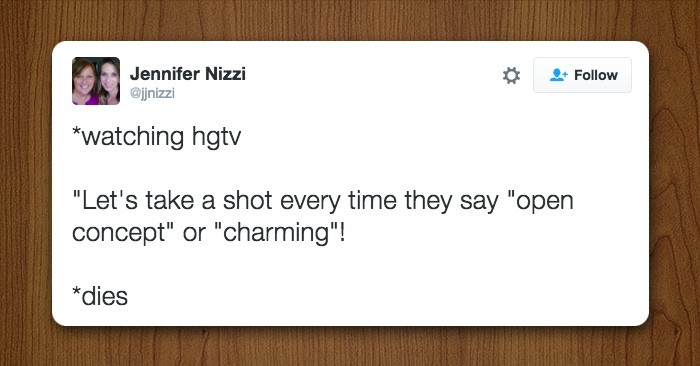Click the right woman's face in the avatar
700x366 pixels.
tap(109, 79)
